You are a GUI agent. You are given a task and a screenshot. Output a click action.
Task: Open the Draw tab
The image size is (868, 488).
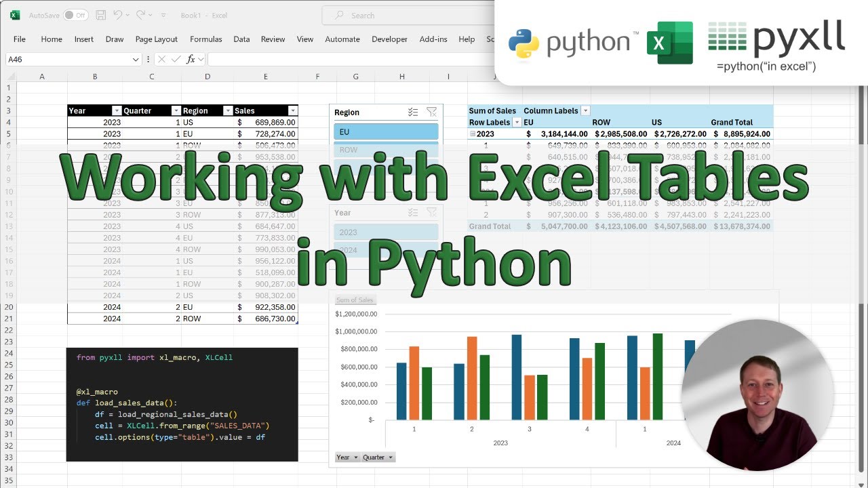coord(115,39)
